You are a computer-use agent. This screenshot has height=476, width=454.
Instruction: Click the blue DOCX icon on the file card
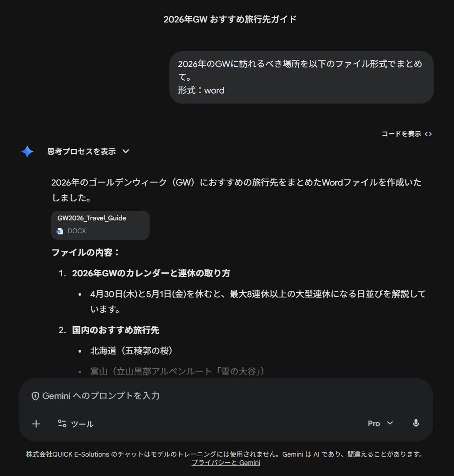coord(60,231)
